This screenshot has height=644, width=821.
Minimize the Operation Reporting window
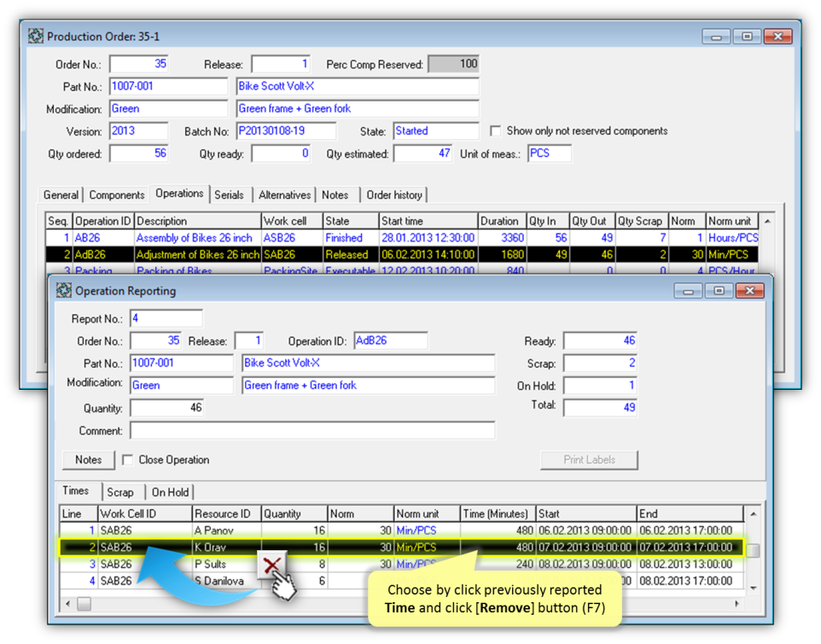(x=688, y=291)
